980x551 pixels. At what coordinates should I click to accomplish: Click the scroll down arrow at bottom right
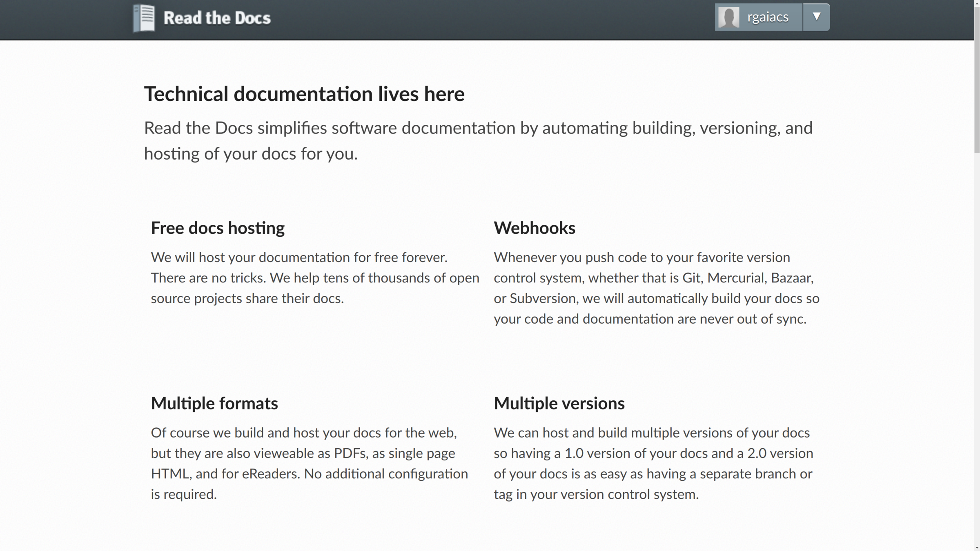[977, 548]
